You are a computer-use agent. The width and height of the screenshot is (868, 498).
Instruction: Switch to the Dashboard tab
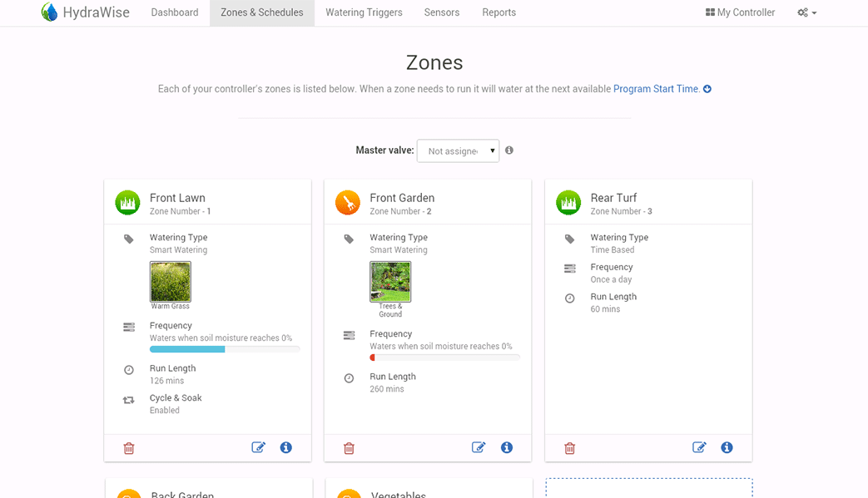click(x=175, y=12)
